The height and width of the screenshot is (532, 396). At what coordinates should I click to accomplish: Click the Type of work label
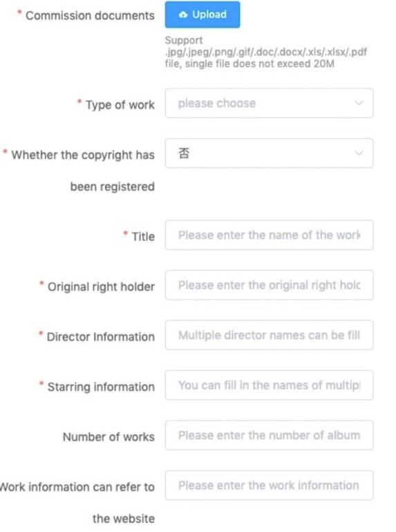click(x=120, y=105)
